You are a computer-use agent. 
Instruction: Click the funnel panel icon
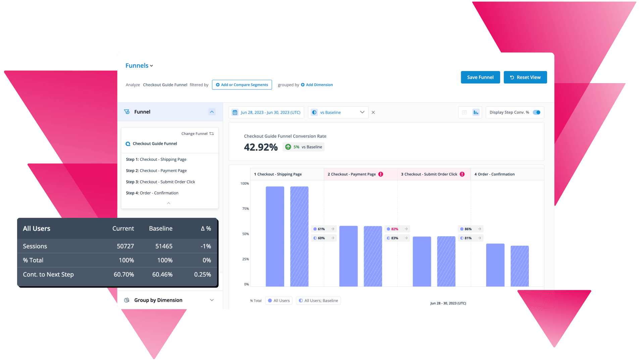tap(128, 111)
